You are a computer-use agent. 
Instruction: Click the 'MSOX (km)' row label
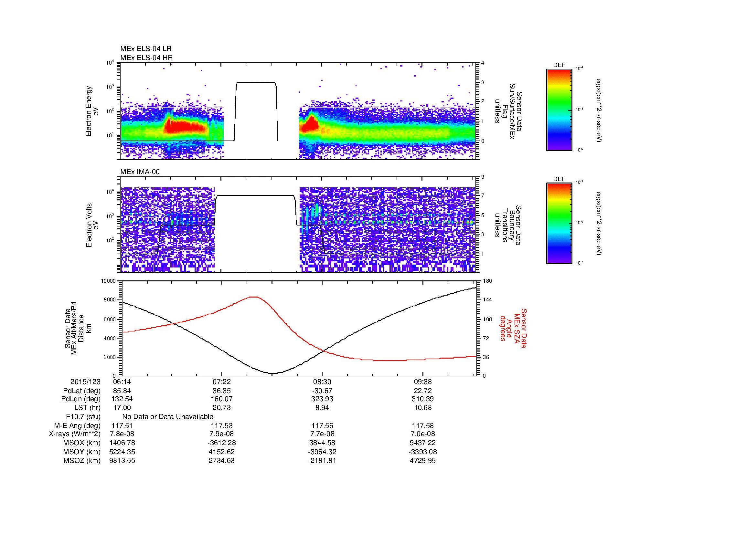coord(82,443)
